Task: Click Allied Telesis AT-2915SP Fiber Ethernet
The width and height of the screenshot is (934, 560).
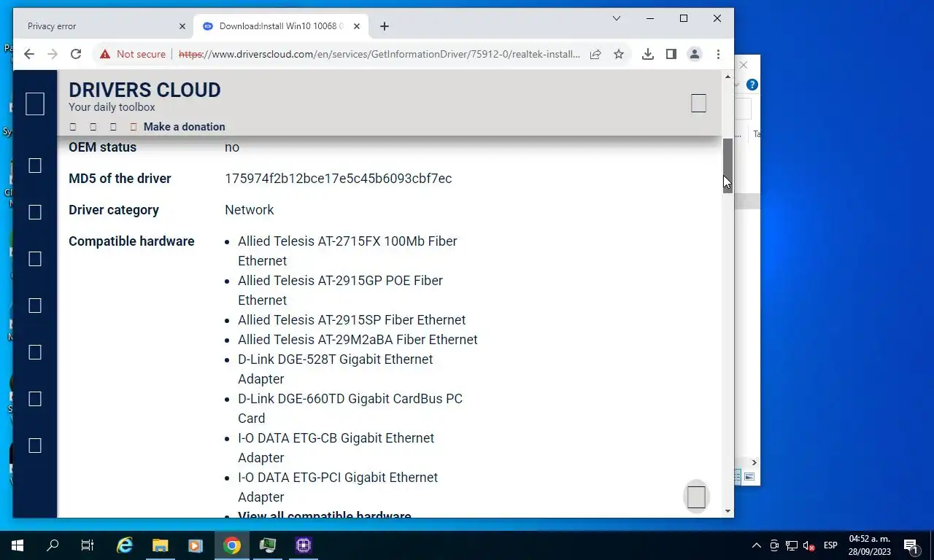Action: (352, 320)
